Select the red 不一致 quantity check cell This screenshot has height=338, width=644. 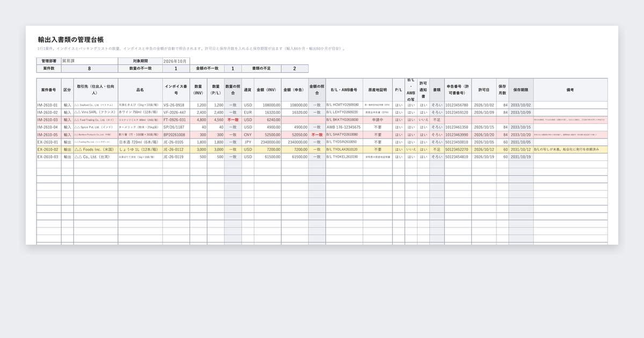click(233, 120)
